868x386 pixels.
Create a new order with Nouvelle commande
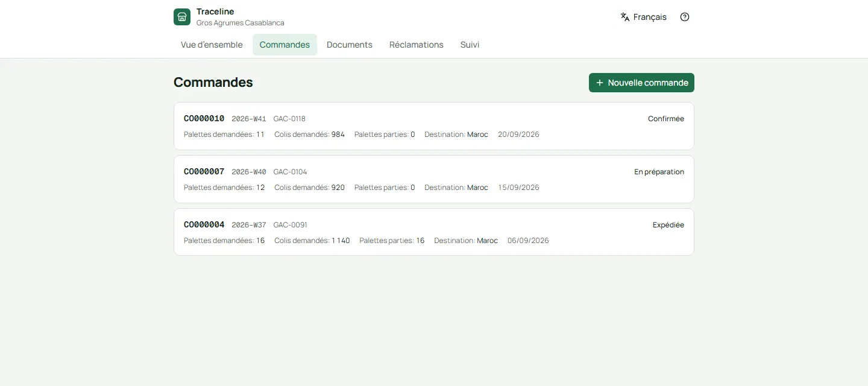tap(641, 83)
